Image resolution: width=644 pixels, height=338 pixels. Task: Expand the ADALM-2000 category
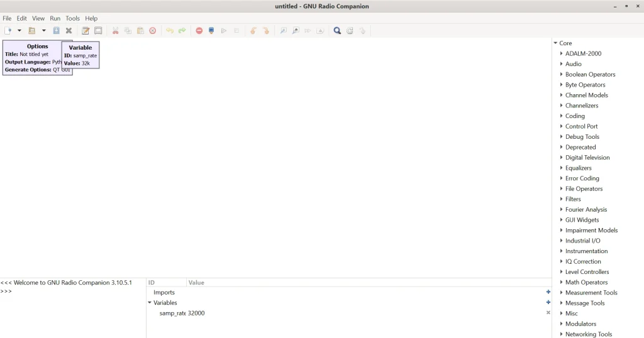point(561,53)
